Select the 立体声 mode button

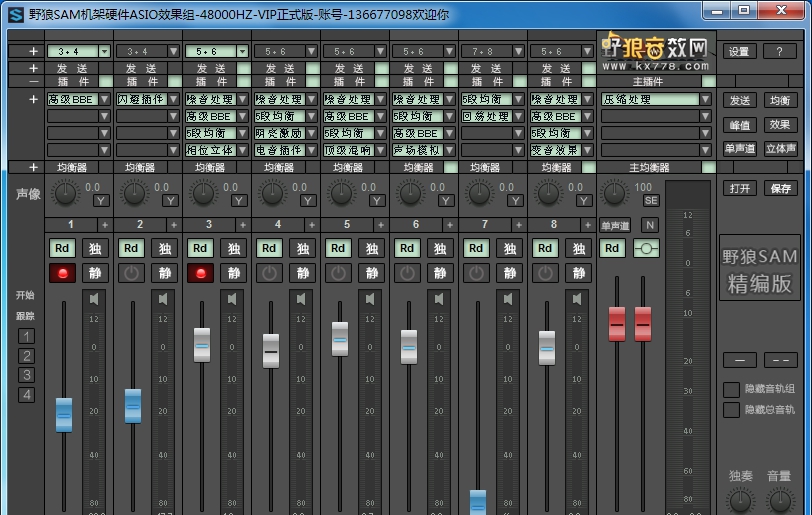[780, 149]
